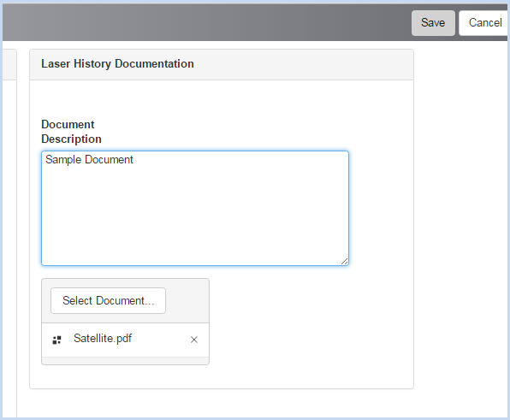510x420 pixels.
Task: Click the Document Description label
Action: 71,132
